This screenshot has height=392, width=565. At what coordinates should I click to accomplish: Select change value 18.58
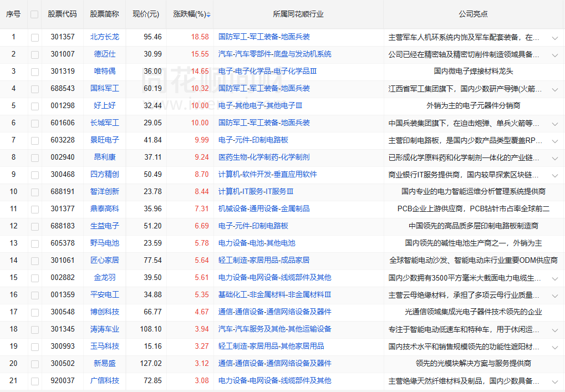pos(200,37)
